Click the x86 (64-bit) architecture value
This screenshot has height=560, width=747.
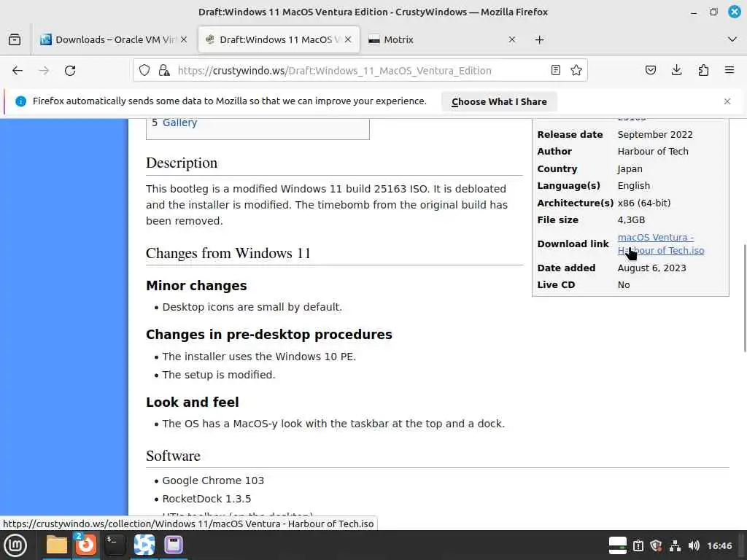tap(644, 203)
